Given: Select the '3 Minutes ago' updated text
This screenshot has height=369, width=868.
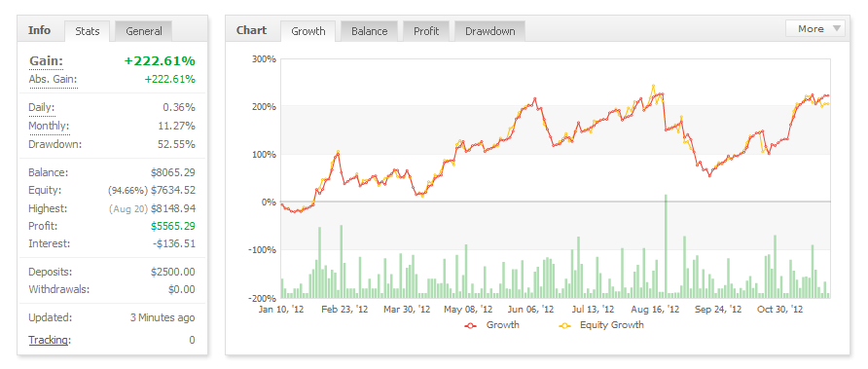Looking at the screenshot, I should [163, 318].
